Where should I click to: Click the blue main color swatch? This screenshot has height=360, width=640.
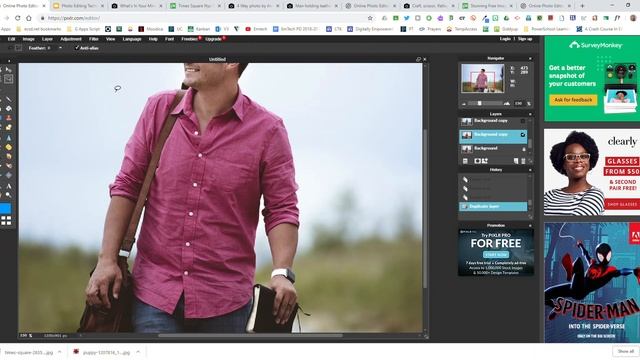(5, 209)
